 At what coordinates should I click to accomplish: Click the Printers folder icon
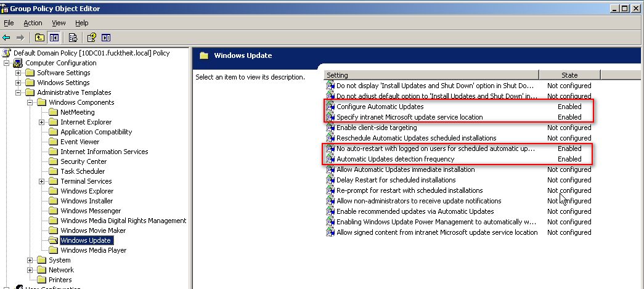click(41, 280)
